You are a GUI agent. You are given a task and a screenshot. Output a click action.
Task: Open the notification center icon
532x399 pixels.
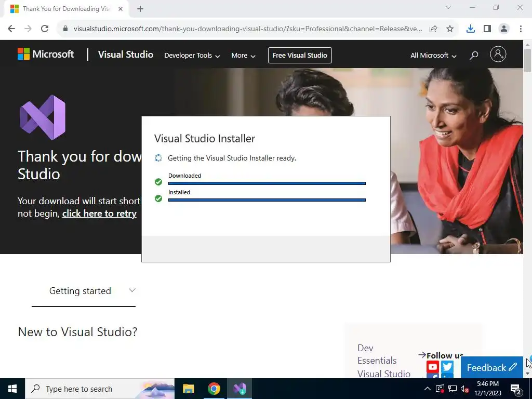(516, 389)
